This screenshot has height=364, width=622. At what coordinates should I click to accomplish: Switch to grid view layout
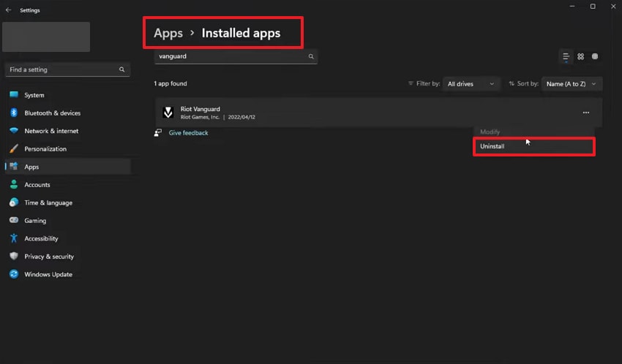[581, 56]
